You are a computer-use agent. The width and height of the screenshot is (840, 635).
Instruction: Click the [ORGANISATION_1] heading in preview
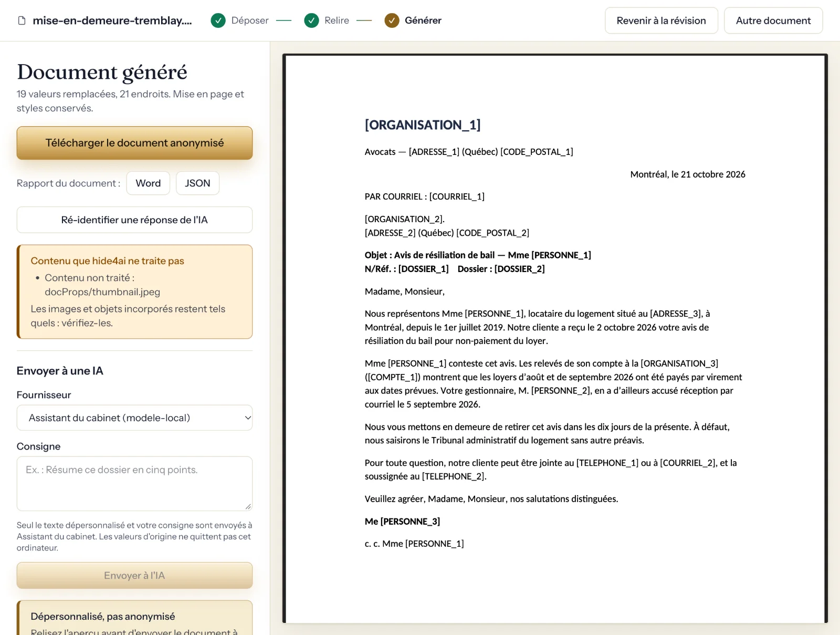(x=423, y=125)
